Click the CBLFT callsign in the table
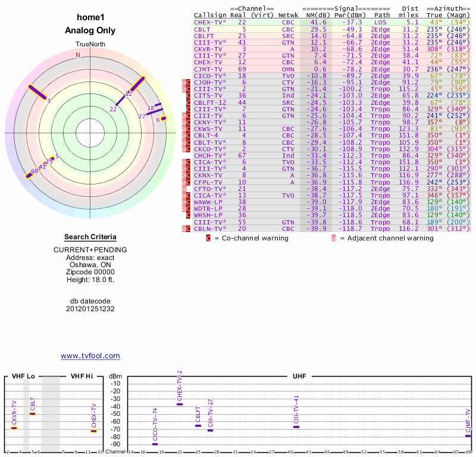Viewport: 476px width, 457px height. (x=203, y=36)
